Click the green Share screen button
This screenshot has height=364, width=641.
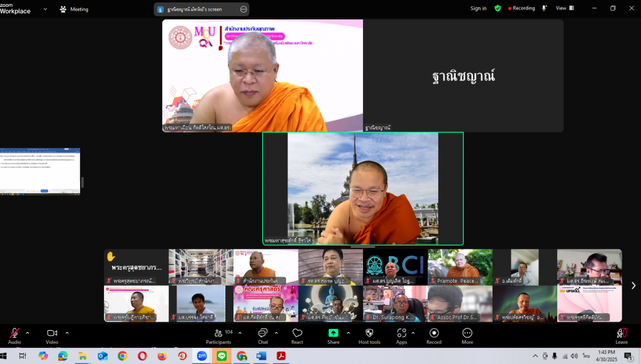tap(333, 334)
